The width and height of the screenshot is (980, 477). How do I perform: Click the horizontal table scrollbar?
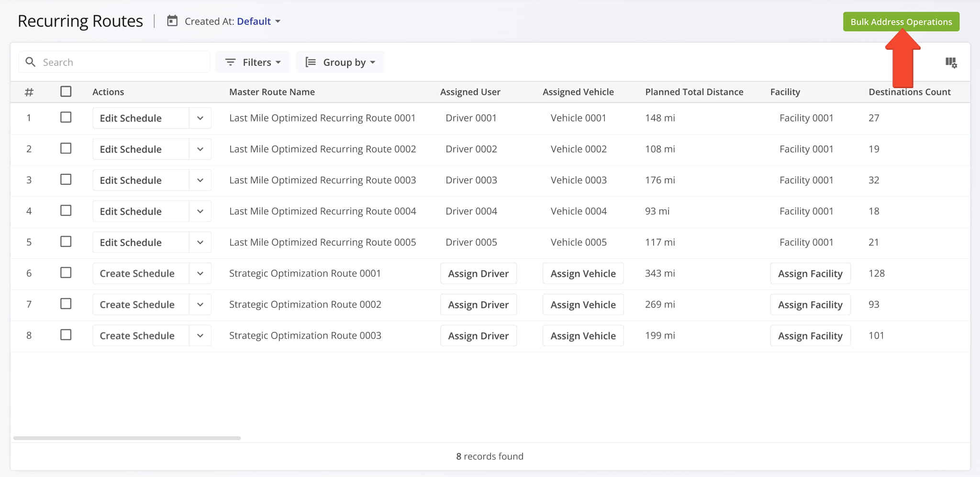127,438
